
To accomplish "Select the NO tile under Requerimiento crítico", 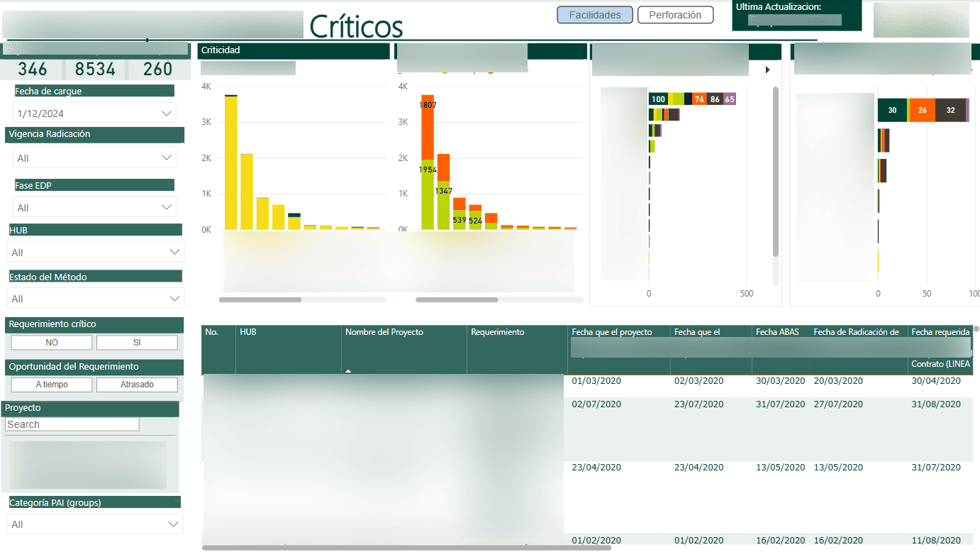I will pyautogui.click(x=52, y=343).
